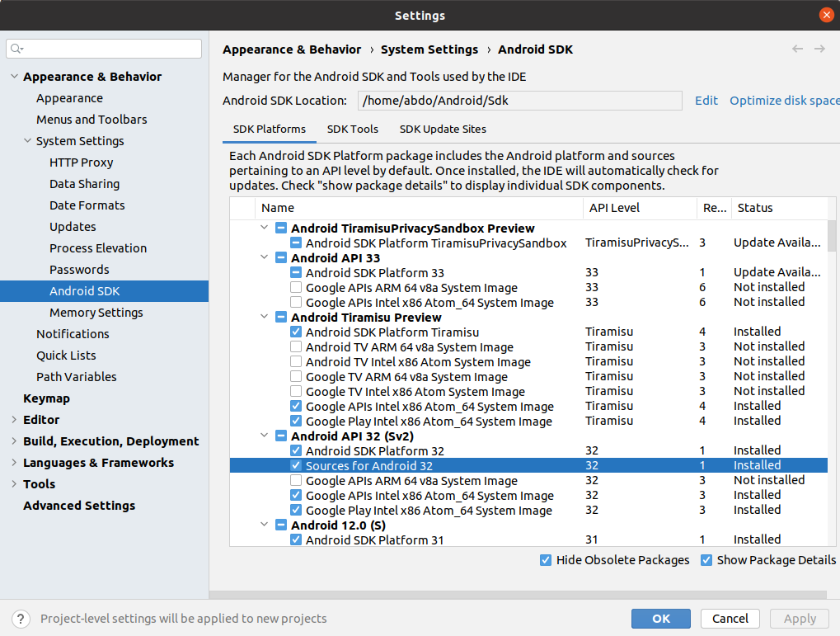Collapse System Settings tree node
Screen dimensions: 840x636
click(27, 141)
